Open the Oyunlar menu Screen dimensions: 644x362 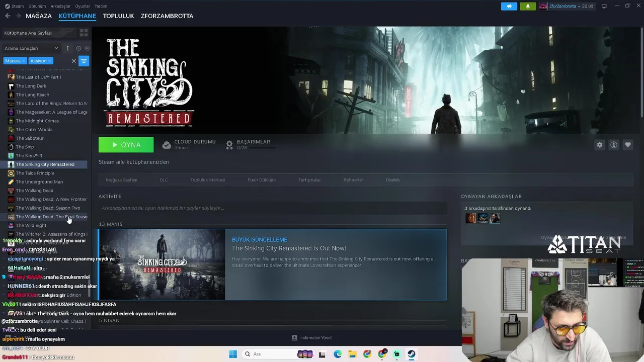83,6
